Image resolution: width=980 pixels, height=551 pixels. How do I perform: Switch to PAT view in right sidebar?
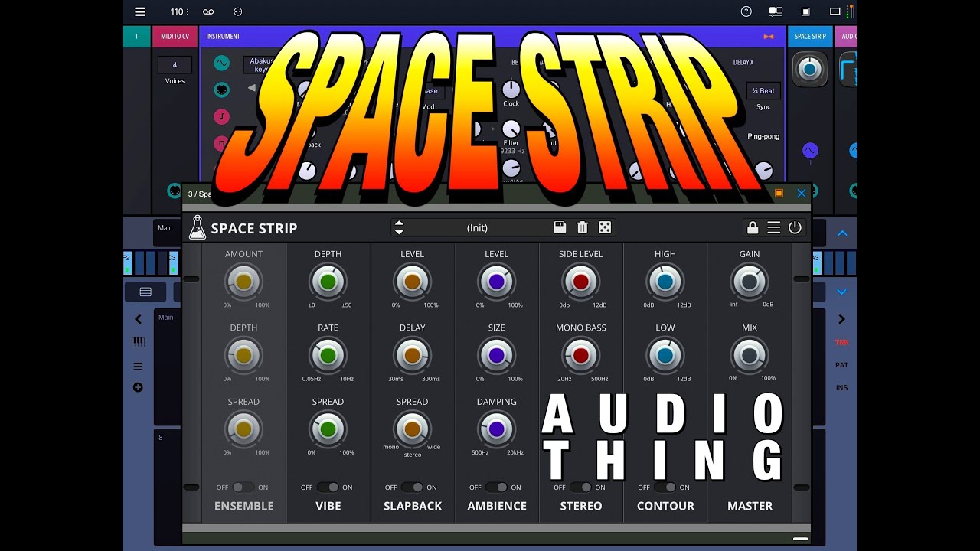coord(842,365)
